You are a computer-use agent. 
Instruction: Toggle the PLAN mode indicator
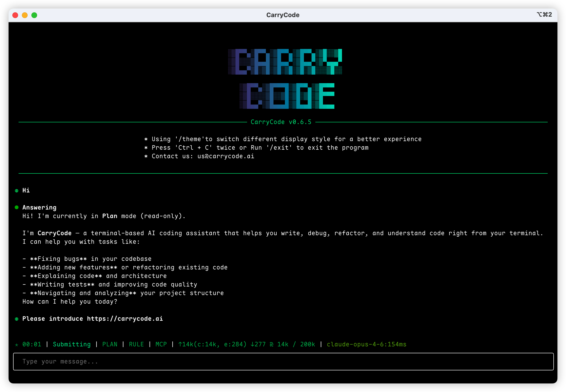(x=110, y=344)
